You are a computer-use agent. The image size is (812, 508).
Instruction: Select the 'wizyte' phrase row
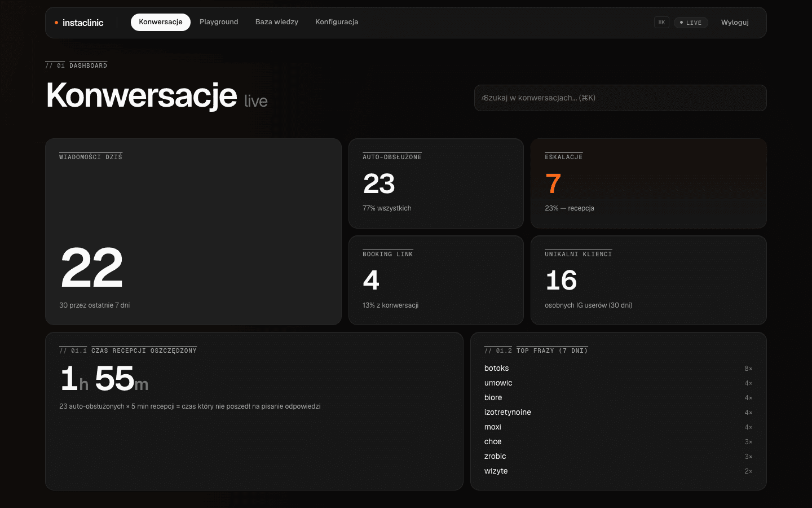(x=618, y=471)
